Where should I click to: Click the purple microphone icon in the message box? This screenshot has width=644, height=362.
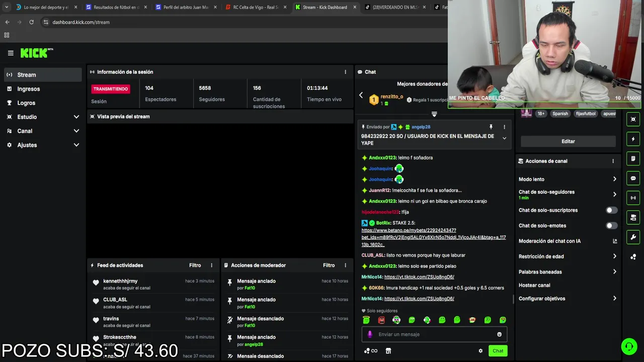(370, 334)
